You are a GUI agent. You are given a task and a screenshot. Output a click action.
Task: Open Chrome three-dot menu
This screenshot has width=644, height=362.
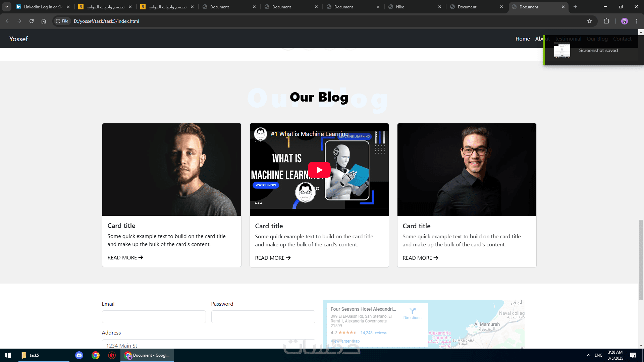click(x=637, y=21)
